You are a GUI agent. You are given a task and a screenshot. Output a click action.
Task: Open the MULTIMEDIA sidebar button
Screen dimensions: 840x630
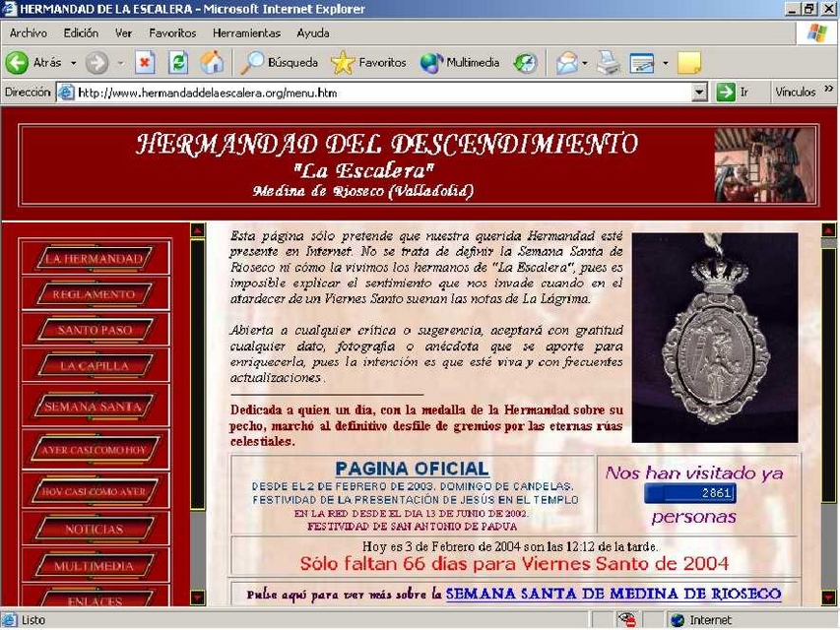[95, 566]
